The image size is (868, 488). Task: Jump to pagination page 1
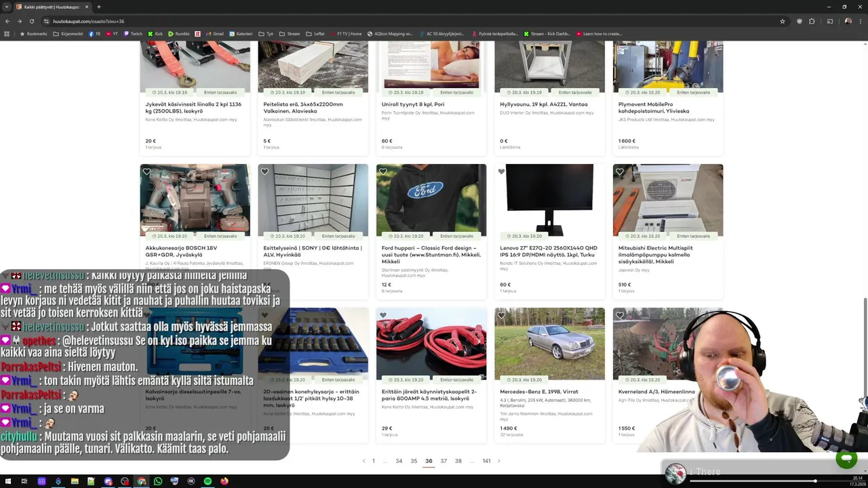(x=373, y=461)
